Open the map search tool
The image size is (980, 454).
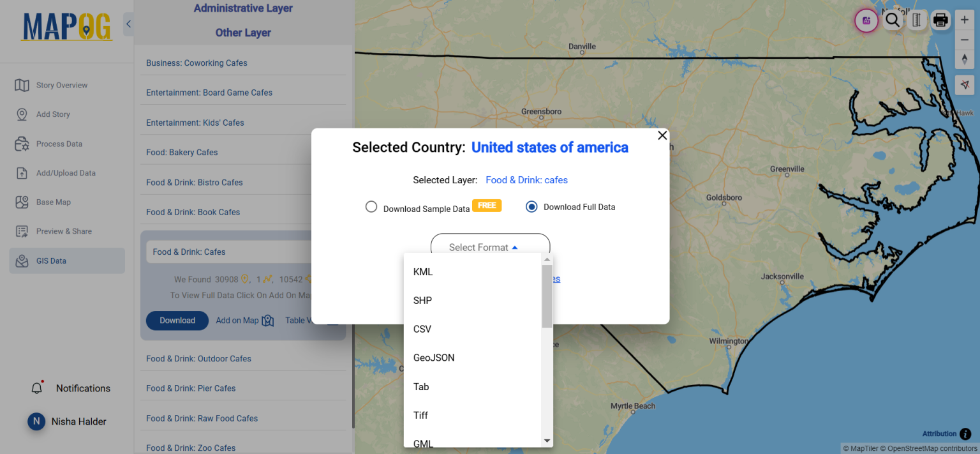[892, 20]
